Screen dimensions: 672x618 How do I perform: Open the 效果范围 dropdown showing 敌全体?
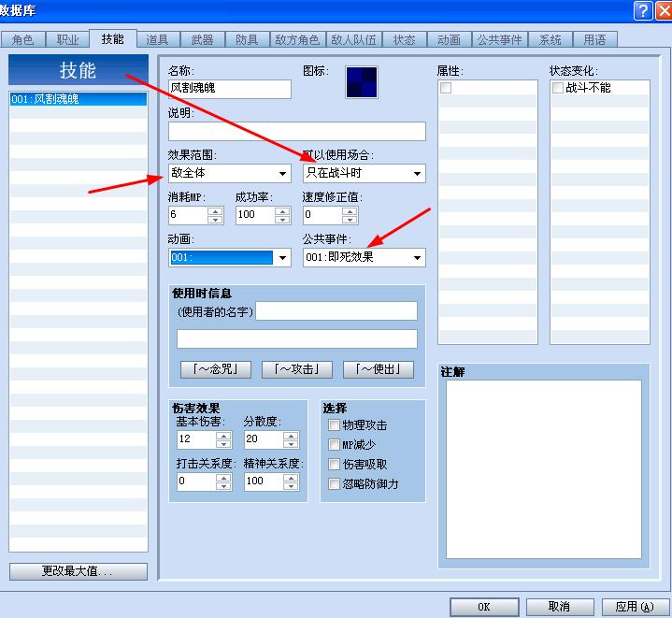(x=230, y=173)
